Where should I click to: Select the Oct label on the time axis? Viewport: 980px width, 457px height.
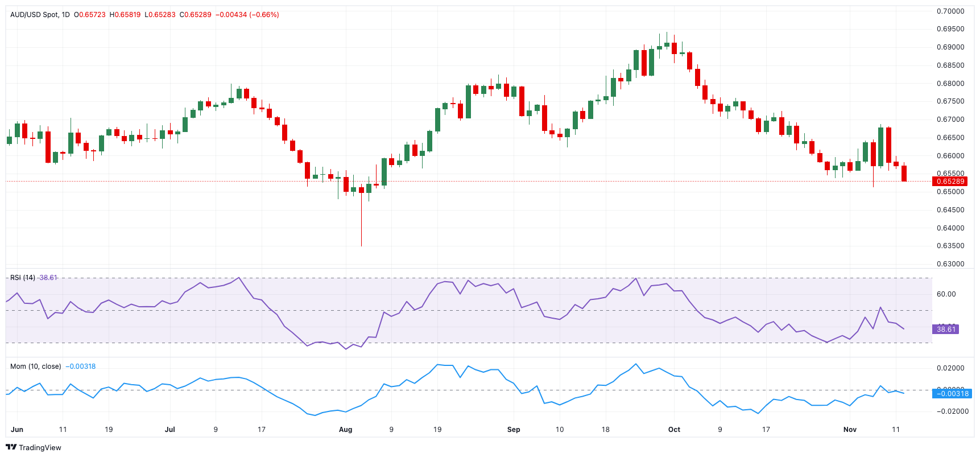click(674, 430)
